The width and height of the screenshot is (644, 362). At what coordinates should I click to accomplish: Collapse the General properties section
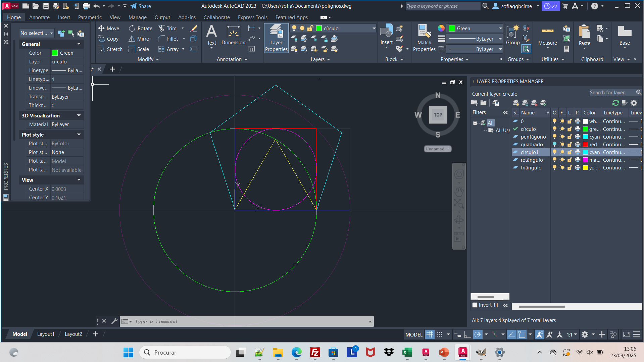point(79,44)
